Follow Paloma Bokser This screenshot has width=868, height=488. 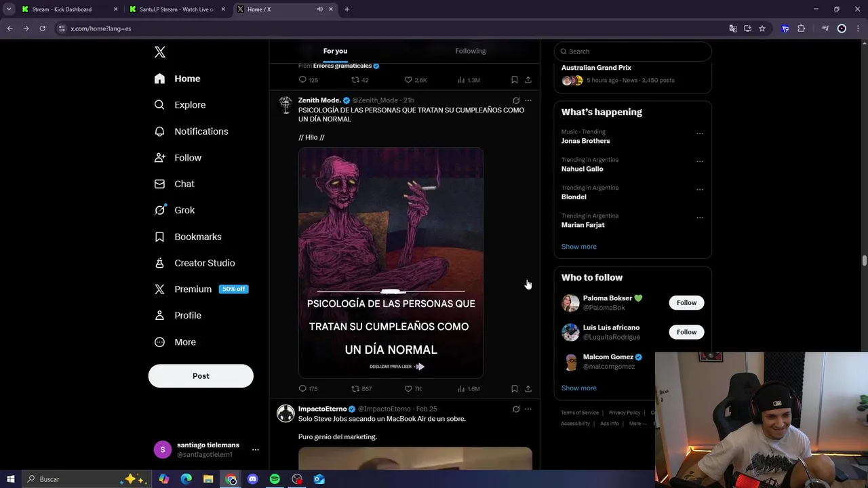tap(686, 303)
